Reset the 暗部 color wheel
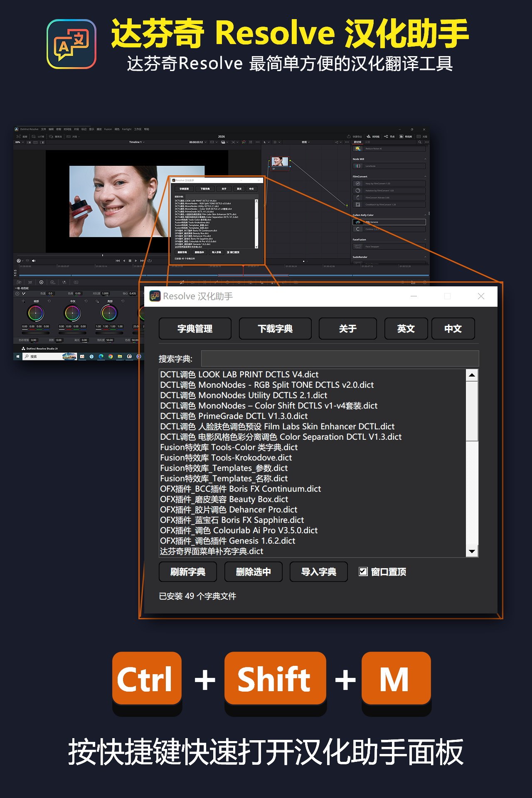Screen dimensions: 532x798 [x=49, y=301]
